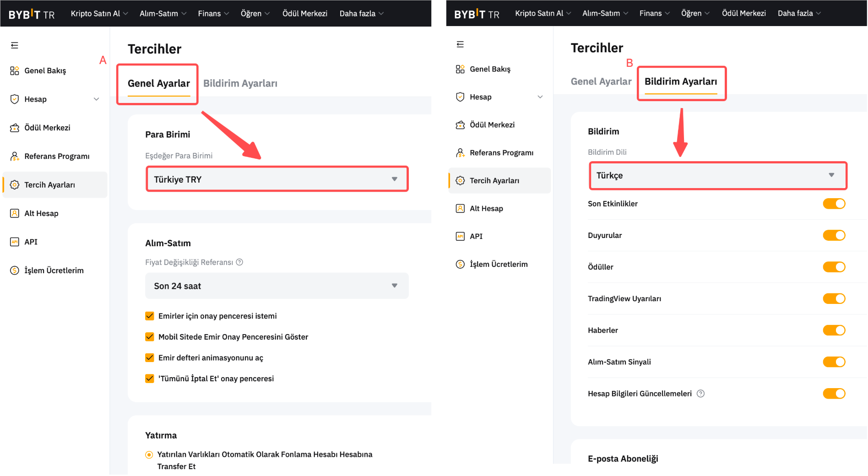Click the İşlem Ücretlerim coin icon in the right screenshot's sidebar
The height and width of the screenshot is (476, 868).
[x=460, y=265]
